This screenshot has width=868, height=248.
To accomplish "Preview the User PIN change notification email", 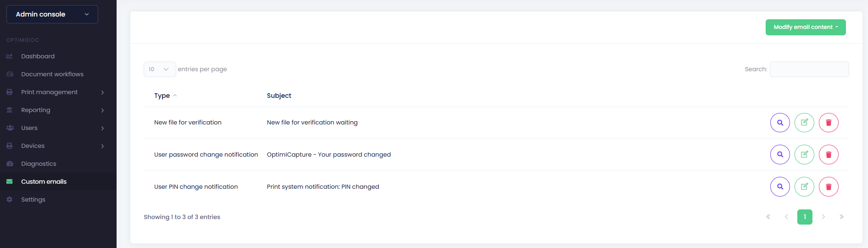I will [780, 187].
